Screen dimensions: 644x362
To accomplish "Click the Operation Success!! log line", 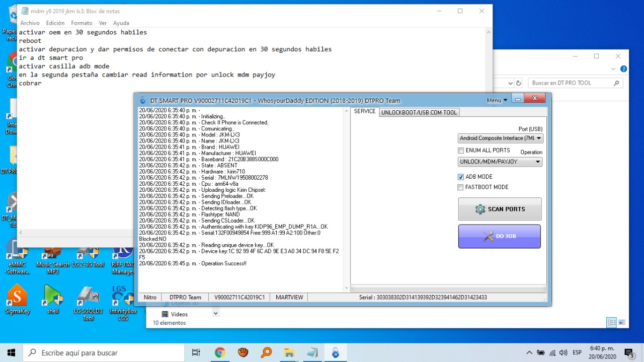I will [x=193, y=263].
